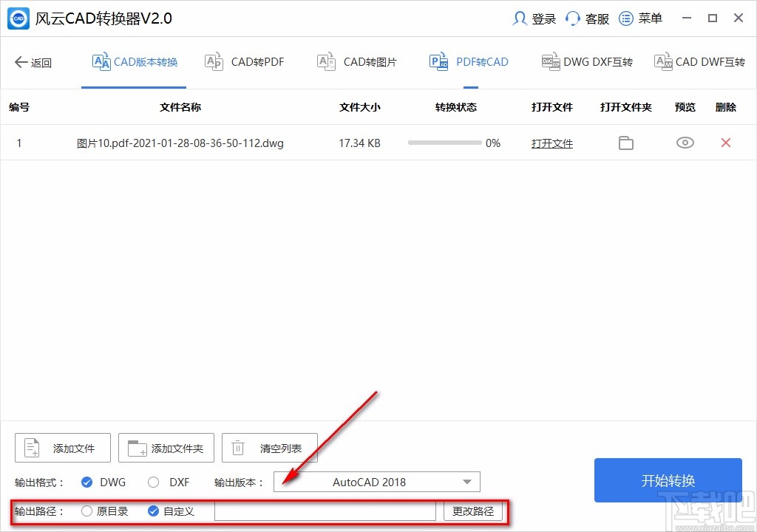757x532 pixels.
Task: Switch to the DWG DXF互转 tab
Action: (x=586, y=62)
